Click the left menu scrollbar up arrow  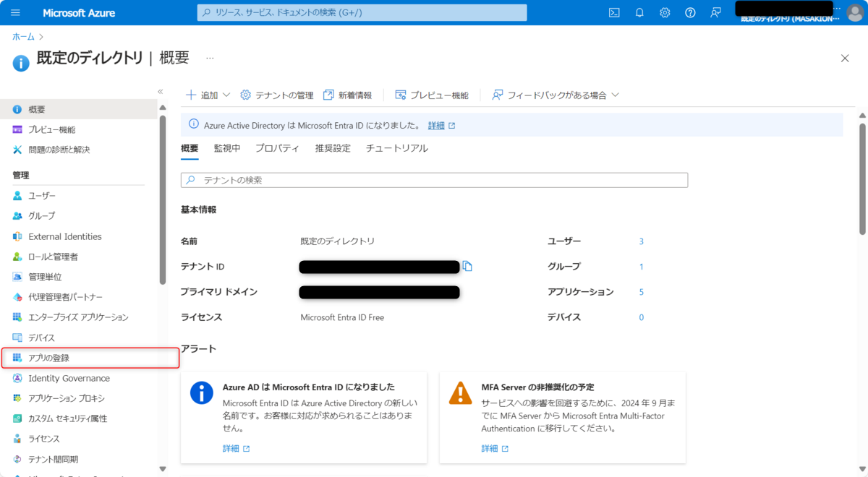(163, 108)
